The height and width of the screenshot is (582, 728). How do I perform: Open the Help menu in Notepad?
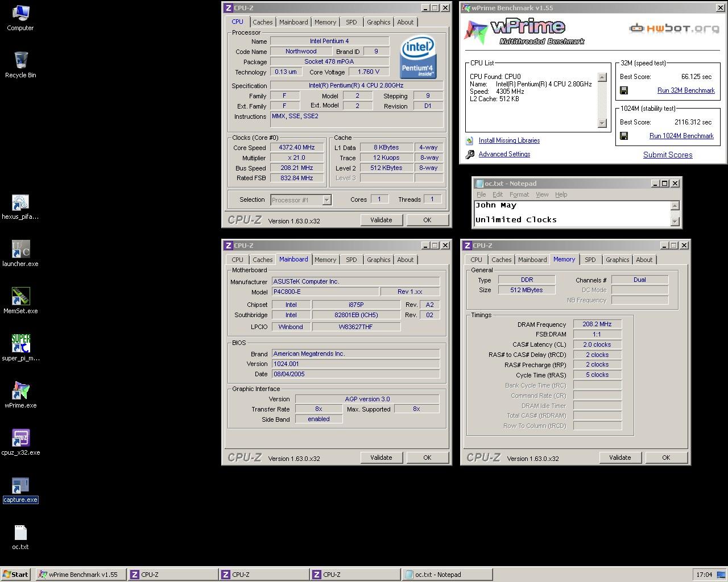[561, 194]
